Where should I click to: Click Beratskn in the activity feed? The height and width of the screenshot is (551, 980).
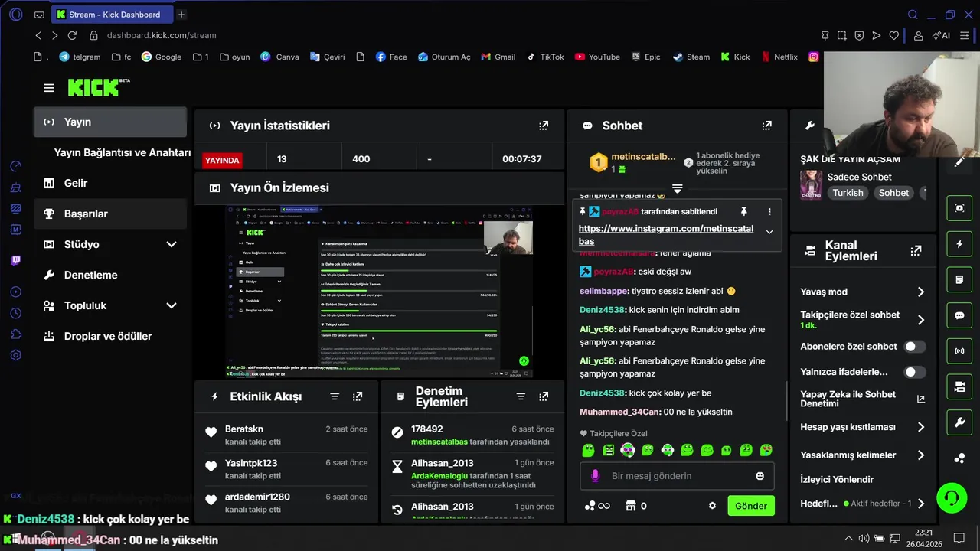click(244, 429)
